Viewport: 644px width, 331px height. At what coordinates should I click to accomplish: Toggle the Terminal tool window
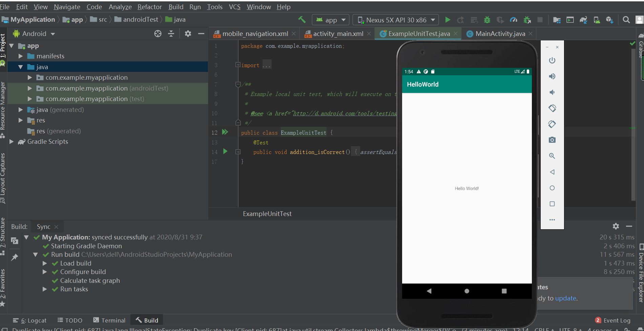pyautogui.click(x=109, y=320)
